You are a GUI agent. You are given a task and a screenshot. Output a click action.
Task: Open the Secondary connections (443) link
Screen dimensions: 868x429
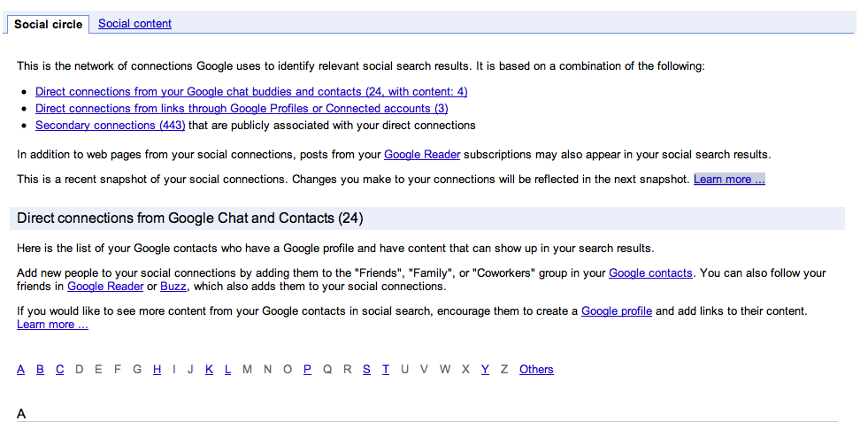(x=111, y=125)
